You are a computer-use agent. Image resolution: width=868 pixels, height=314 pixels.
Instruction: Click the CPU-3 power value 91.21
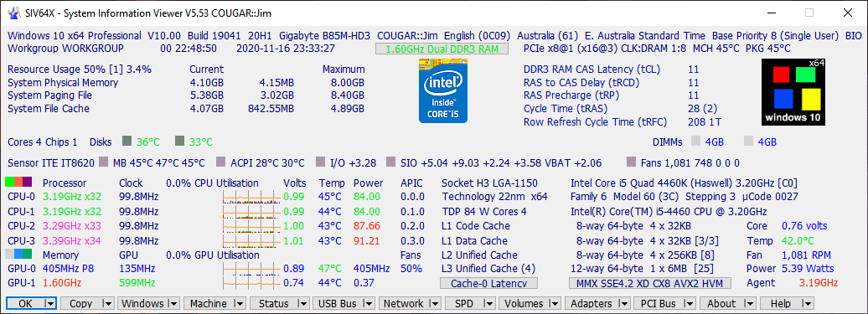(366, 240)
